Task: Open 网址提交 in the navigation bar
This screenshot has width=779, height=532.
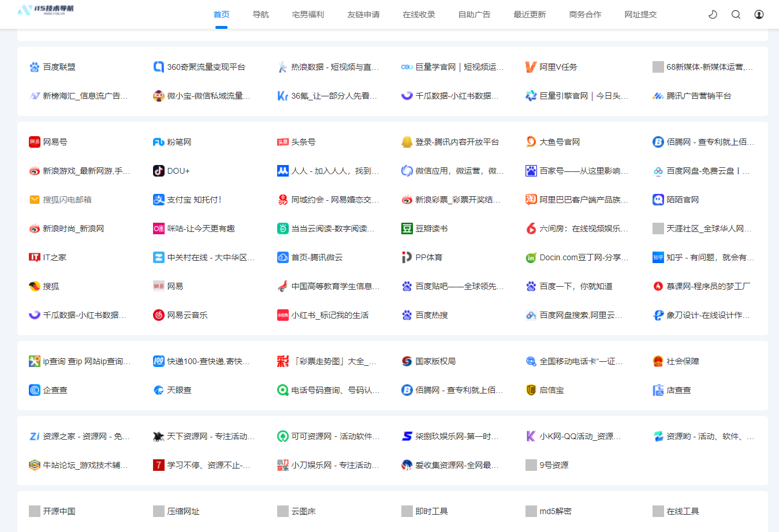Action: [640, 14]
